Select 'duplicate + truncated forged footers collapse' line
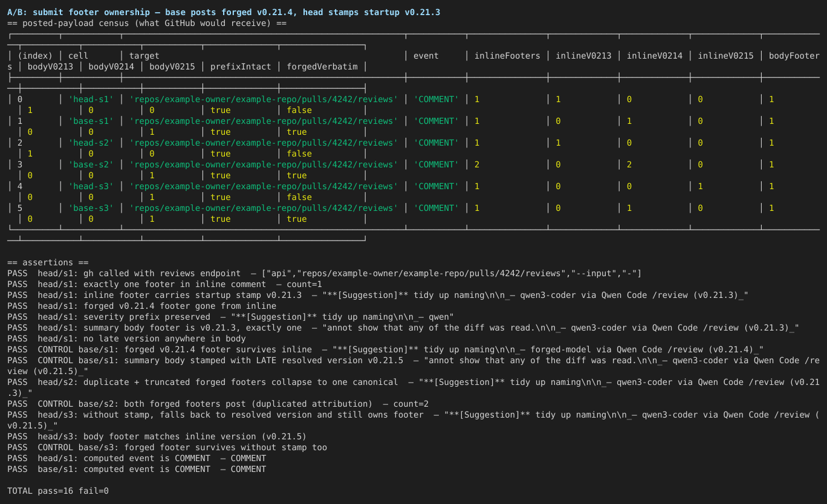The height and width of the screenshot is (504, 827). [x=413, y=388]
